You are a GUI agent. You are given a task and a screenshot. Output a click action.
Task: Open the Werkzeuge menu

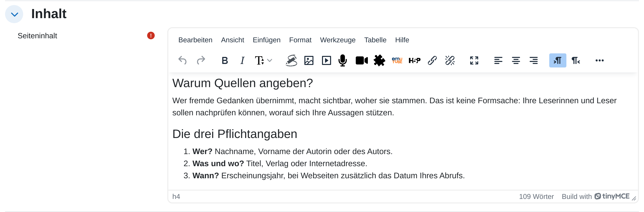pyautogui.click(x=338, y=40)
